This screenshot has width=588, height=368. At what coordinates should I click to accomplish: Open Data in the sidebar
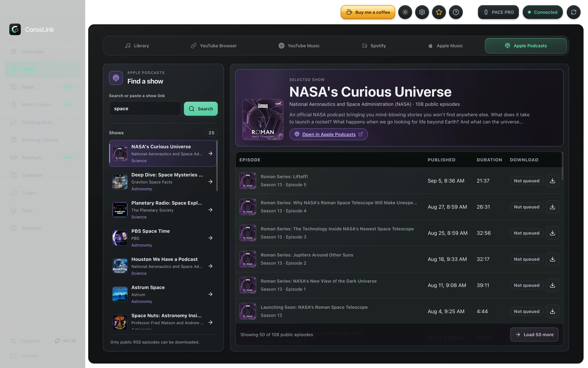coord(42,210)
